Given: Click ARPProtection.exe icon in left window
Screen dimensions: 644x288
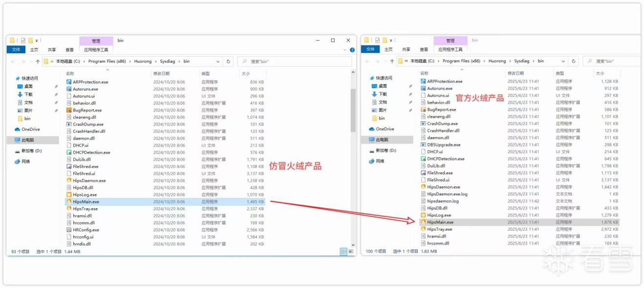Looking at the screenshot, I should [x=69, y=82].
